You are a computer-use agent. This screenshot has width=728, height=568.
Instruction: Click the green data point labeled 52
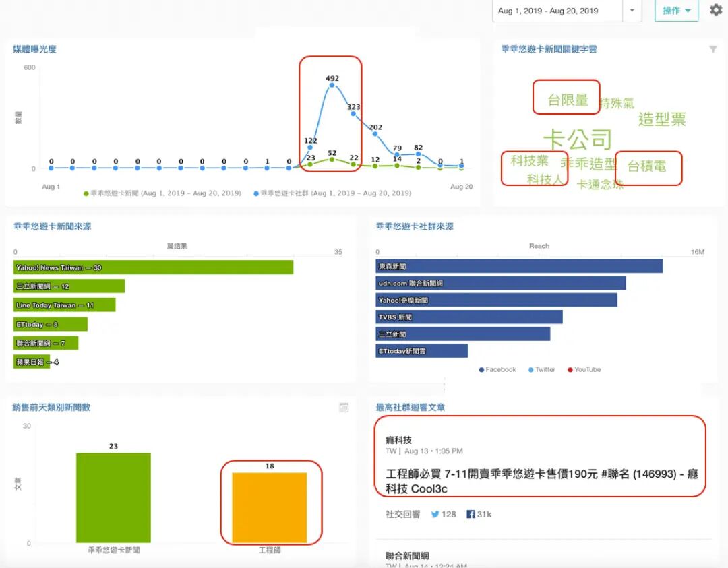[332, 159]
